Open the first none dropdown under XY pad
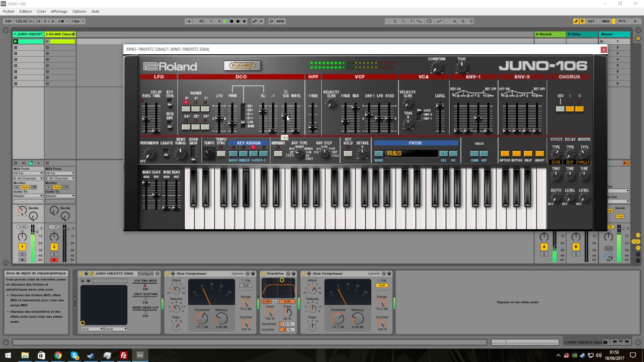Image resolution: width=644 pixels, height=362 pixels. [92, 329]
